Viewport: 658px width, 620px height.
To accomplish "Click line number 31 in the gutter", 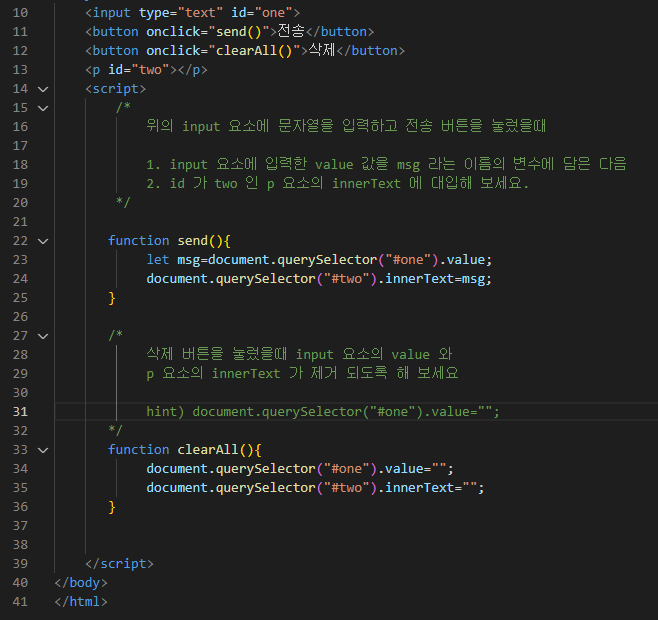I will (20, 412).
